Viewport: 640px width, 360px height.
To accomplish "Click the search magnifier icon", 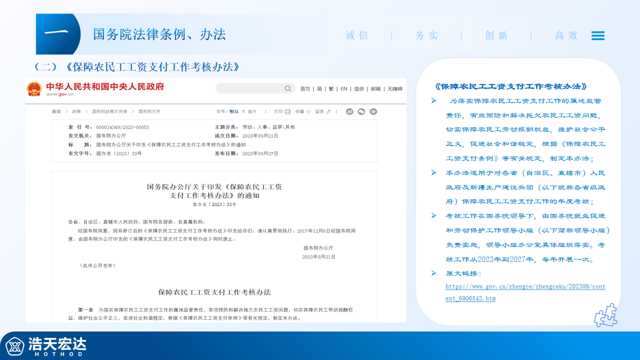I will pos(288,89).
